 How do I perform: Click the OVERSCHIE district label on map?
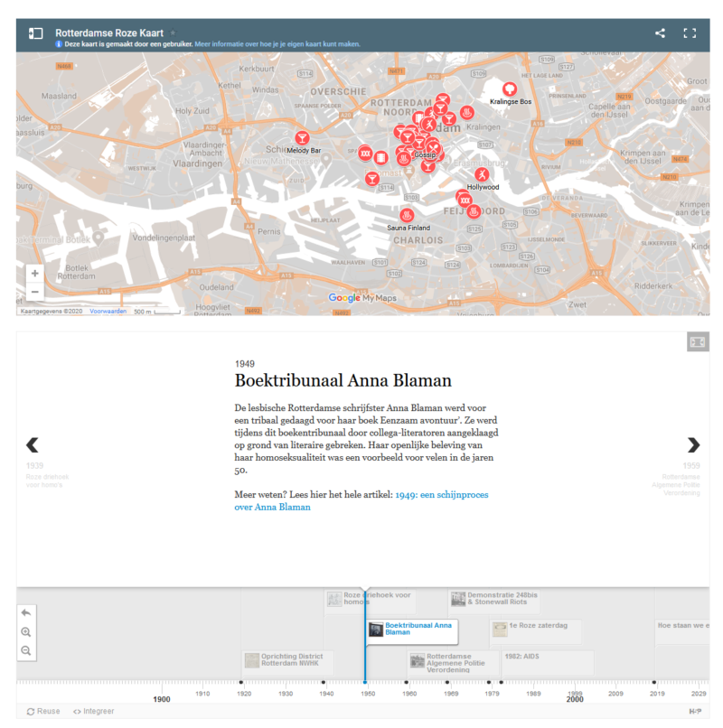click(338, 92)
